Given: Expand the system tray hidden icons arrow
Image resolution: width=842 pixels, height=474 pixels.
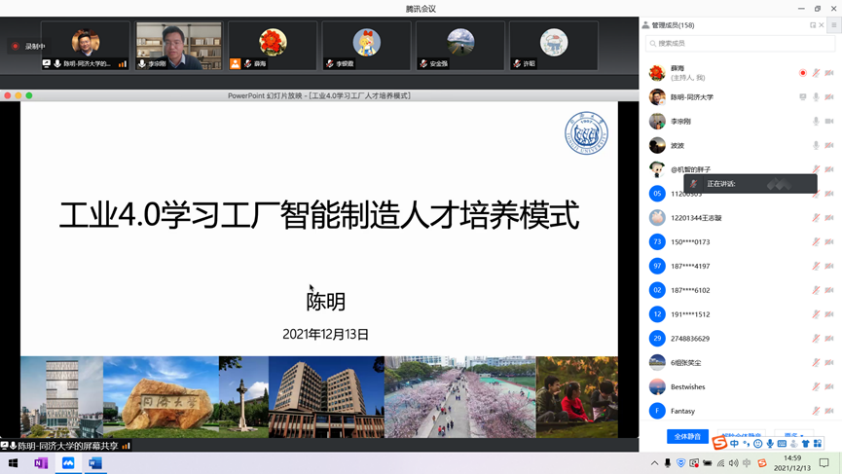Looking at the screenshot, I should pos(656,464).
